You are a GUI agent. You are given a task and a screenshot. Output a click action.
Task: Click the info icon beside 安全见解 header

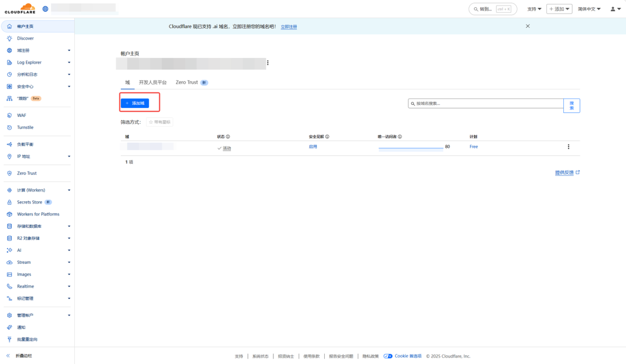(x=327, y=137)
